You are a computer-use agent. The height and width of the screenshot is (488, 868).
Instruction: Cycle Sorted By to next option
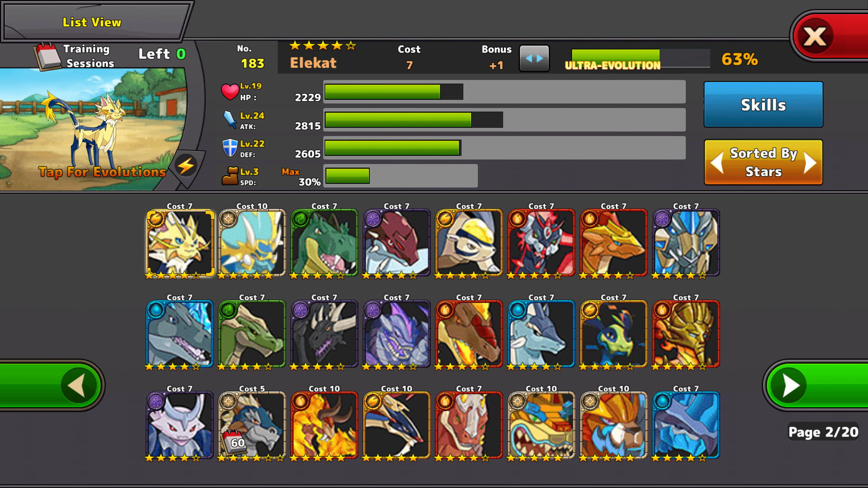point(810,163)
